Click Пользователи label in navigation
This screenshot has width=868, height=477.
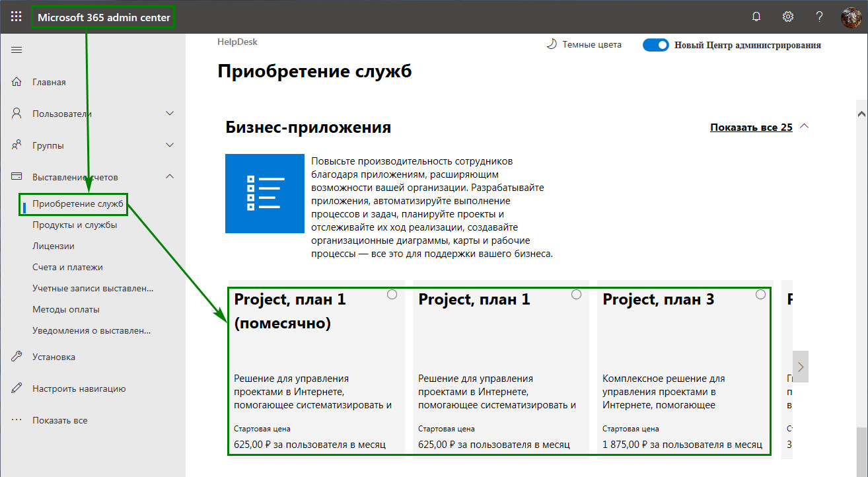pos(62,114)
